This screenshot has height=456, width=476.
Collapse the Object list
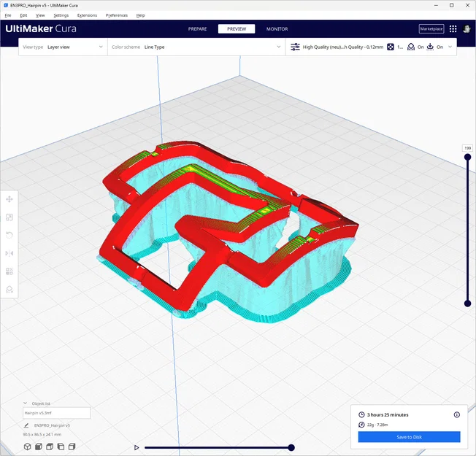[x=26, y=403]
